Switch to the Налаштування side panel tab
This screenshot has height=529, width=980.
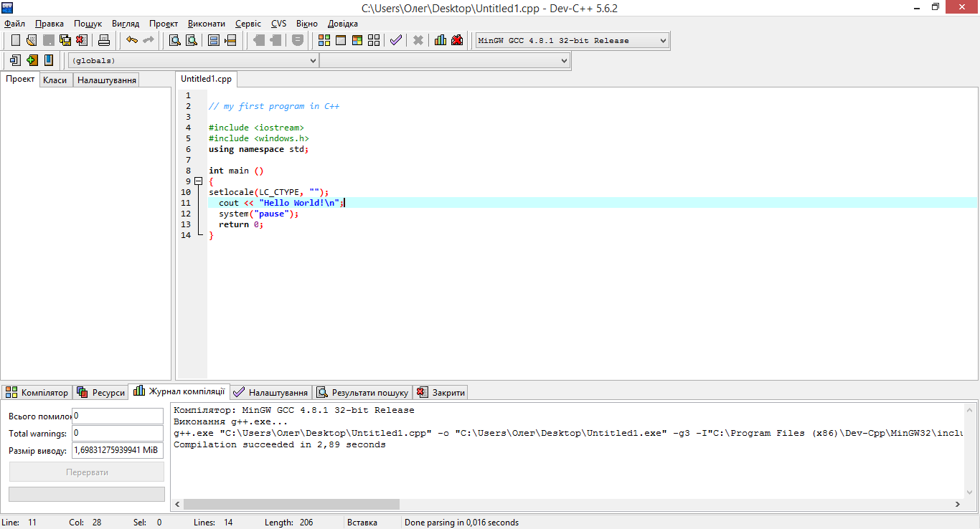[x=107, y=80]
